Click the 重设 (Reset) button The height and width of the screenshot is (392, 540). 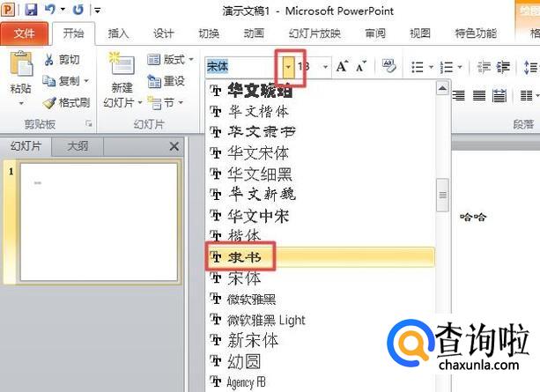pos(166,81)
